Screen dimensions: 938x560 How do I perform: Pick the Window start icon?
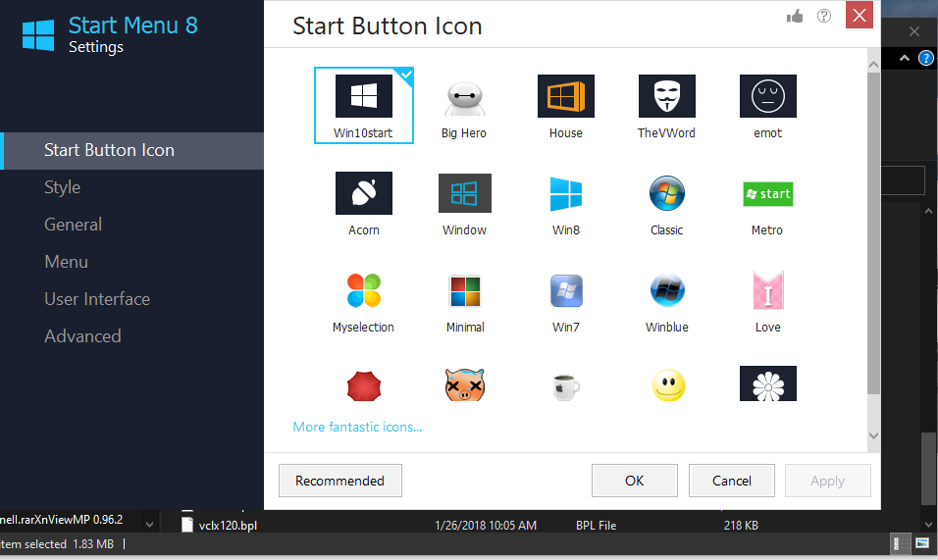[x=465, y=193]
